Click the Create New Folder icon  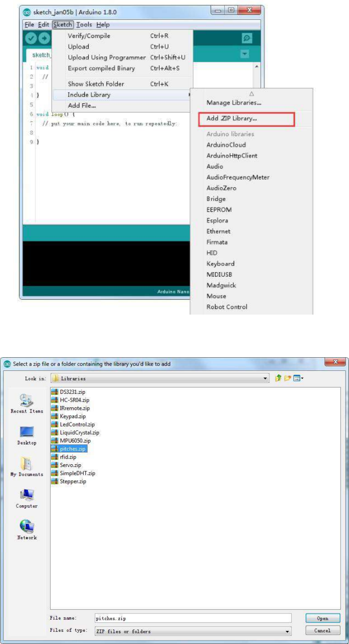point(288,379)
